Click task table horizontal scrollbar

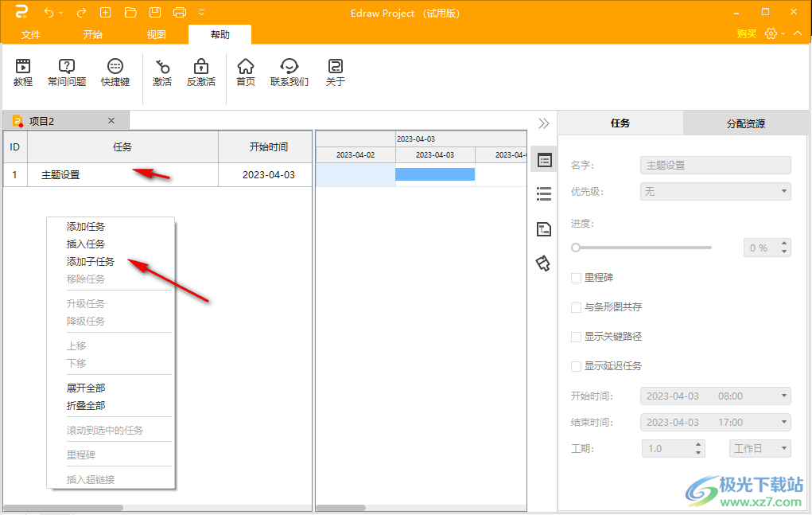point(63,508)
